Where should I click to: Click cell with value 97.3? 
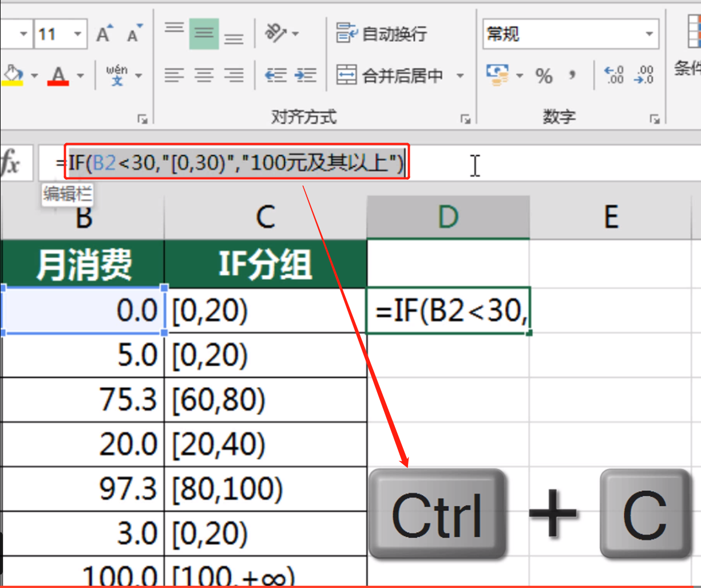click(x=84, y=489)
